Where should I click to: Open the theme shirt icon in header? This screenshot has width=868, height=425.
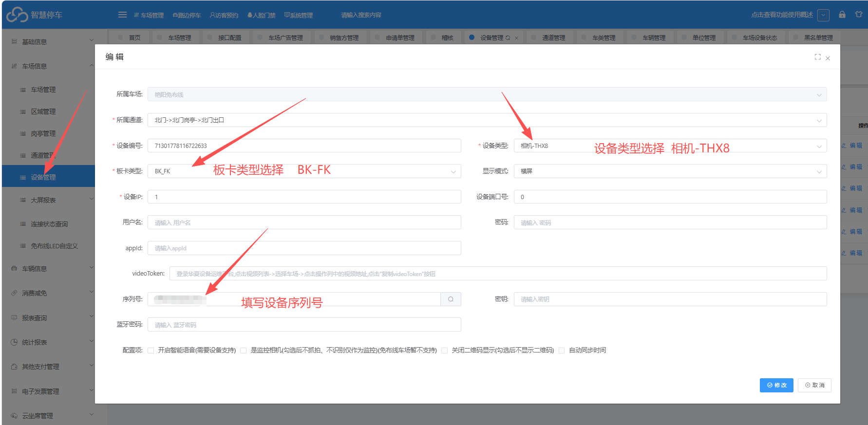point(859,15)
